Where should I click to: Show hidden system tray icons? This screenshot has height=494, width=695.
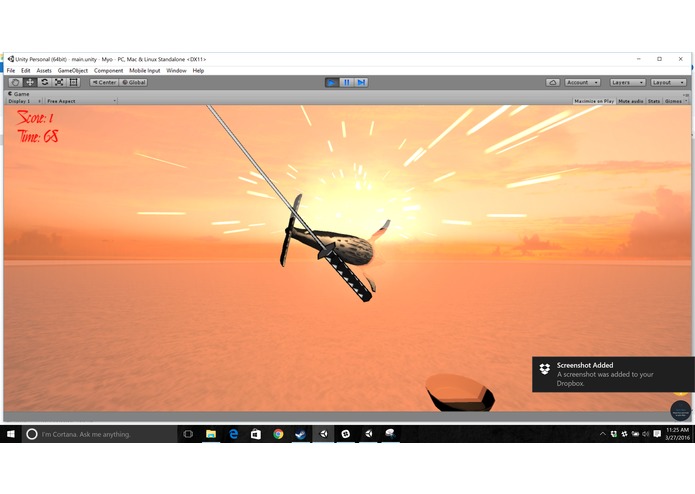tap(602, 434)
